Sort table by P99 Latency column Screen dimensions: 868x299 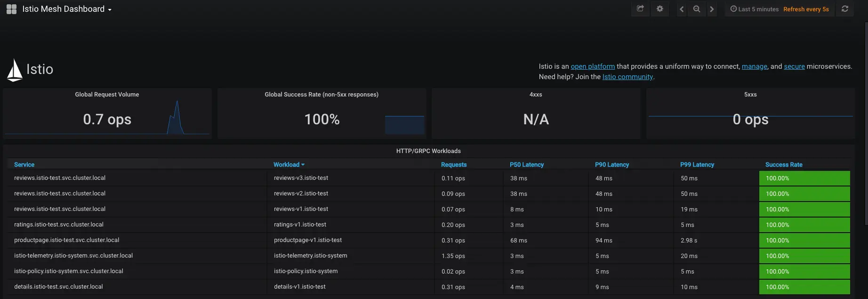[697, 165]
